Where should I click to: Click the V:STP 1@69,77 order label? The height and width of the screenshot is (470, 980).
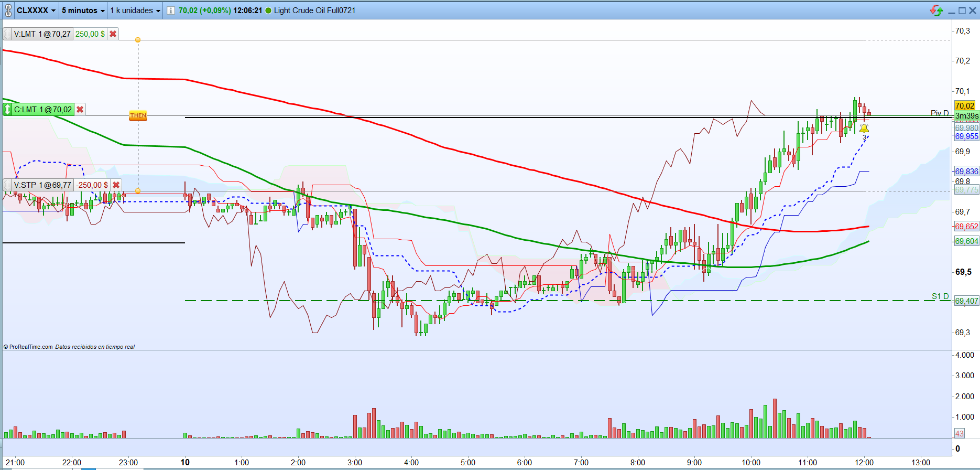[x=42, y=185]
